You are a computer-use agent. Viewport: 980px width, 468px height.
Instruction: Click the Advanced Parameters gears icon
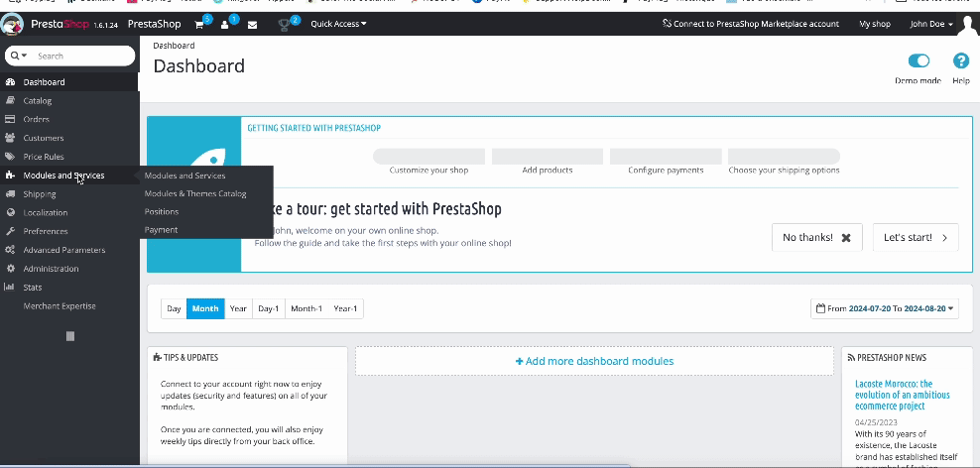pos(10,250)
